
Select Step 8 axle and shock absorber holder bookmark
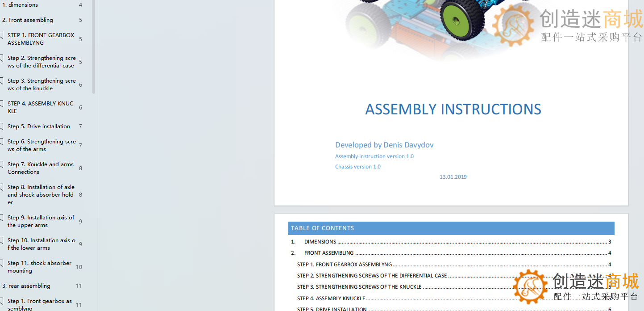pos(41,195)
